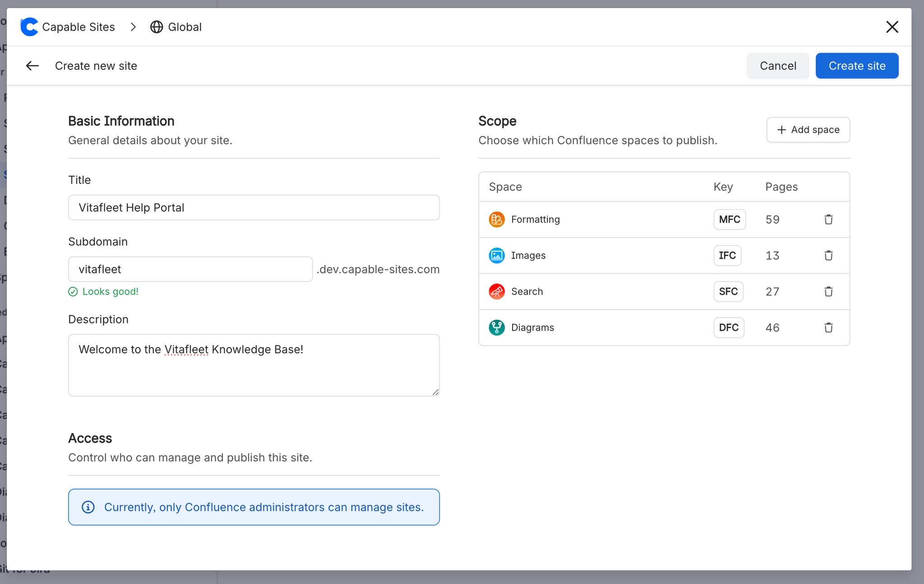924x584 pixels.
Task: Click the Diagrams space teal icon
Action: click(x=497, y=328)
